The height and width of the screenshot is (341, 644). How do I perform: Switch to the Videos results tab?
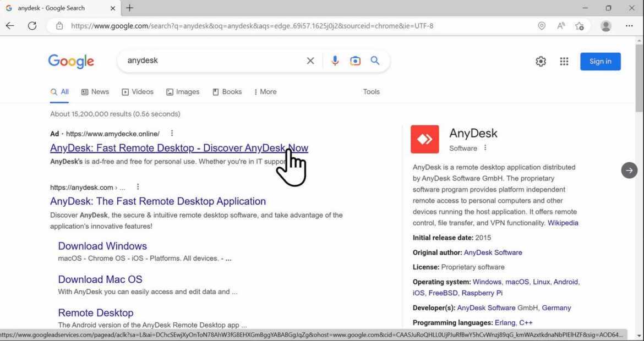pos(138,92)
